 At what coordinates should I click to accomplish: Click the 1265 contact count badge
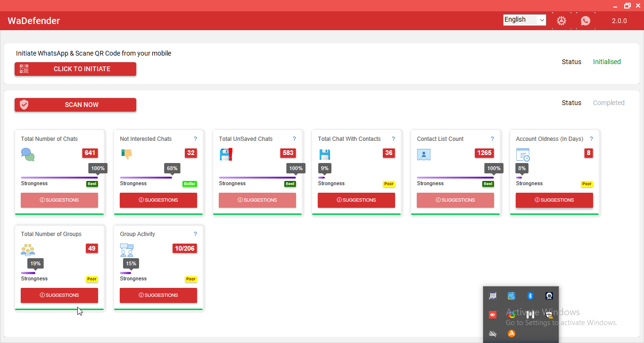pos(484,153)
